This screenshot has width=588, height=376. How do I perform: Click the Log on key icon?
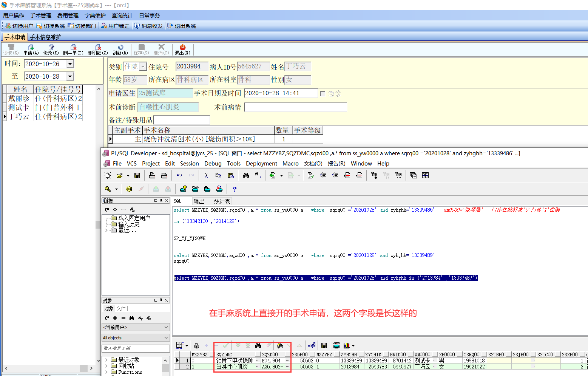click(x=108, y=189)
